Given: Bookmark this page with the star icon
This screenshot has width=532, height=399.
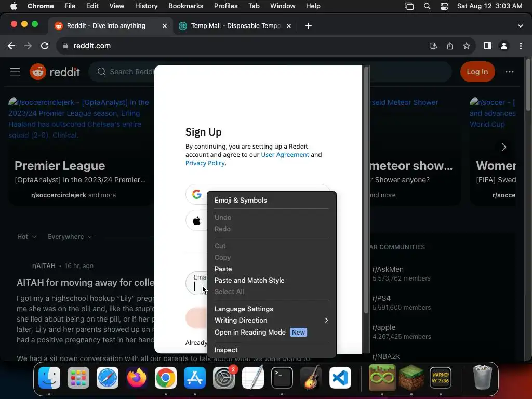Looking at the screenshot, I should [467, 46].
